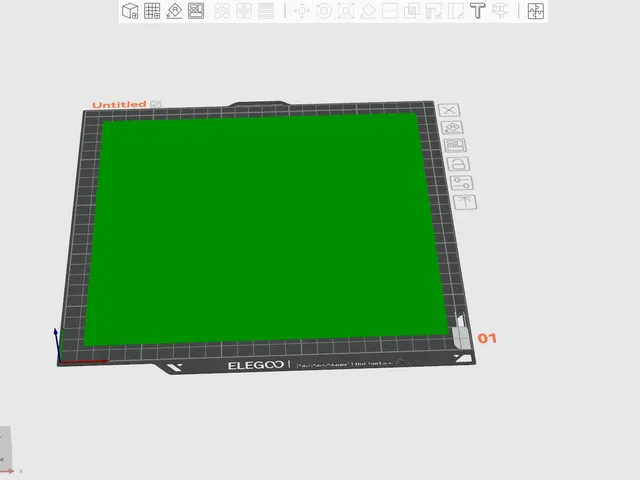Viewport: 640px width, 480px height.
Task: Open the Measure caliper tool
Action: click(x=500, y=11)
